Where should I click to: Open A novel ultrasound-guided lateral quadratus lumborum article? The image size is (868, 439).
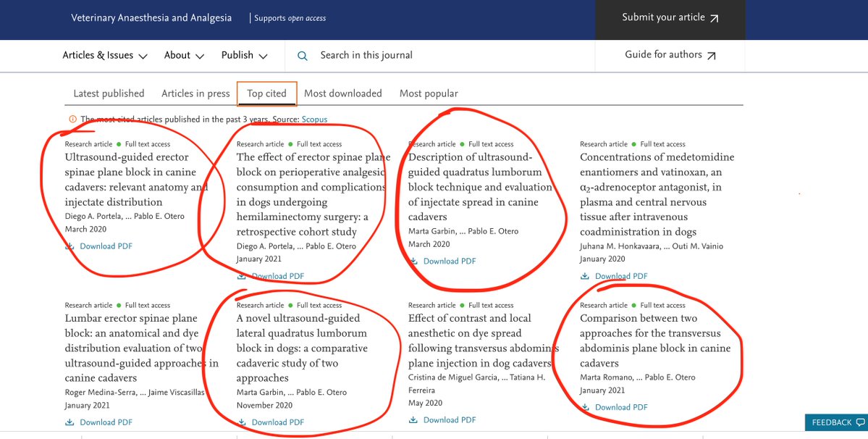(302, 348)
